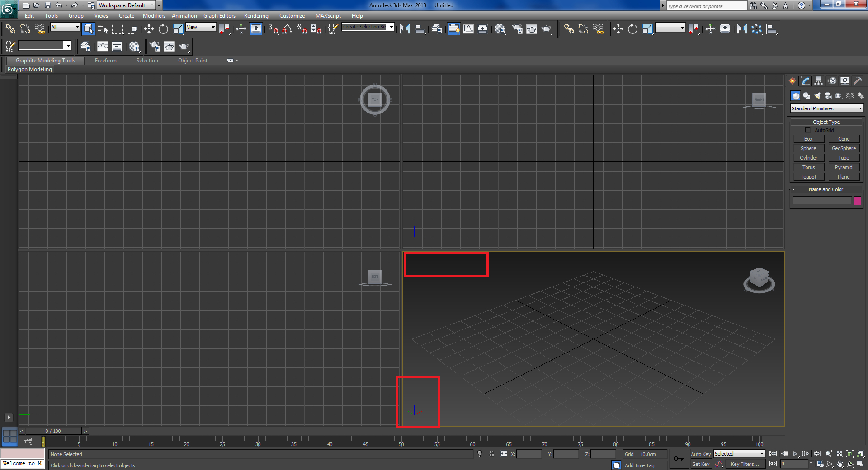The width and height of the screenshot is (868, 470).
Task: Enable the AutoGrid checkbox
Action: click(807, 130)
